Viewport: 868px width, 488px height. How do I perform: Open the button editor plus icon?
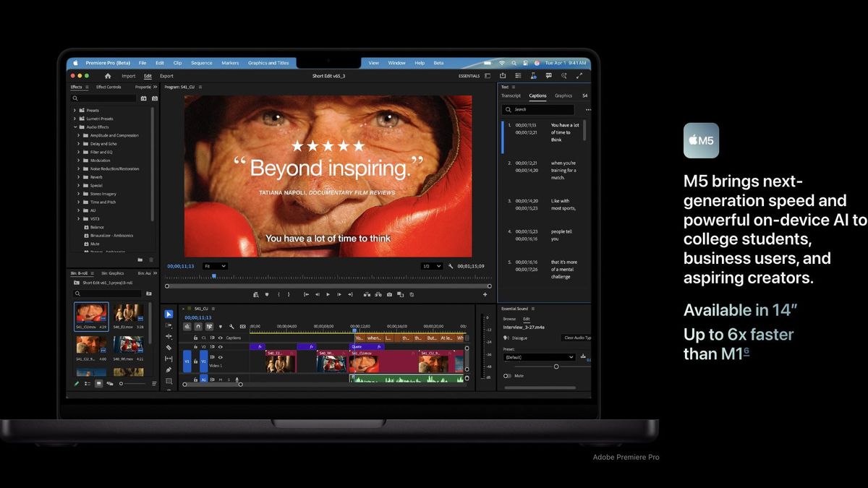click(485, 294)
